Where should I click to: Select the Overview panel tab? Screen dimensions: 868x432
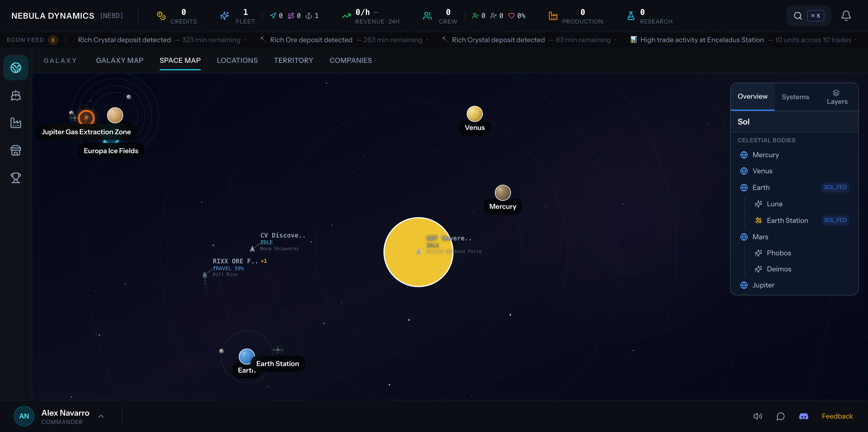tap(752, 97)
